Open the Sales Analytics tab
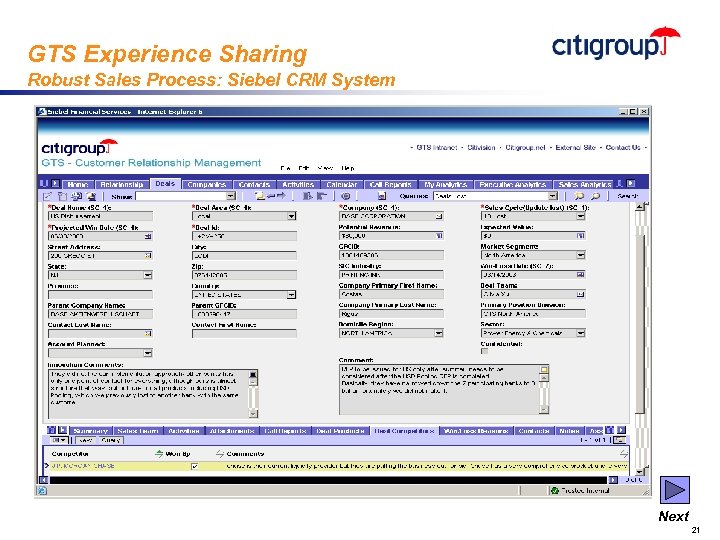This screenshot has width=720, height=540. 584,184
